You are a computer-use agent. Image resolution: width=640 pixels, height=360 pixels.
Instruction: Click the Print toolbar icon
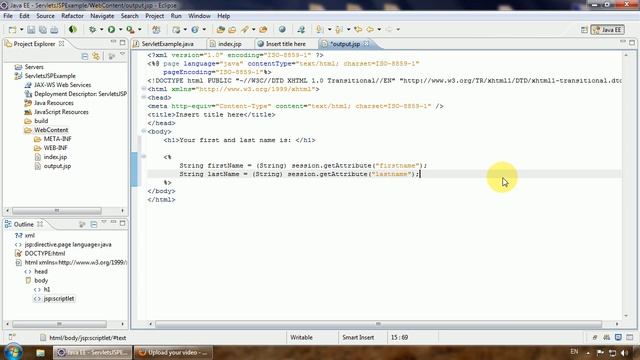tap(54, 29)
